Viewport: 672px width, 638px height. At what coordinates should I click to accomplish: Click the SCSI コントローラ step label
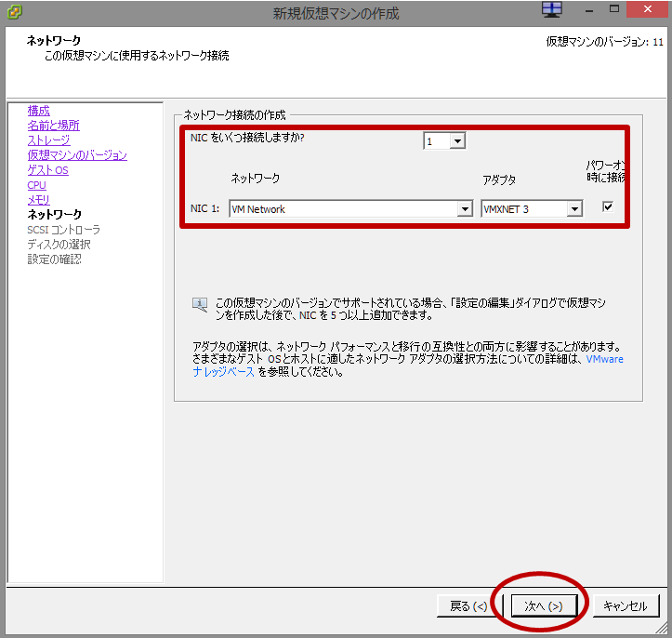(x=63, y=230)
